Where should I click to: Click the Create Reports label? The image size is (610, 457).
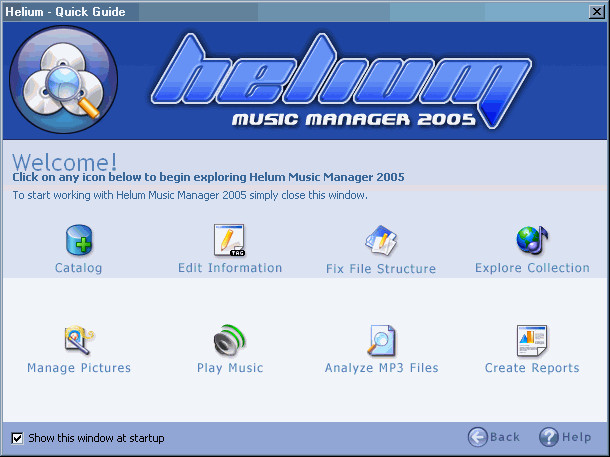pyautogui.click(x=532, y=368)
